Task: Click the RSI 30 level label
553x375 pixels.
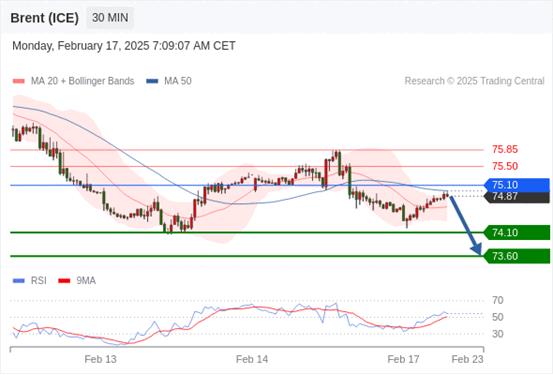Action: tap(498, 334)
